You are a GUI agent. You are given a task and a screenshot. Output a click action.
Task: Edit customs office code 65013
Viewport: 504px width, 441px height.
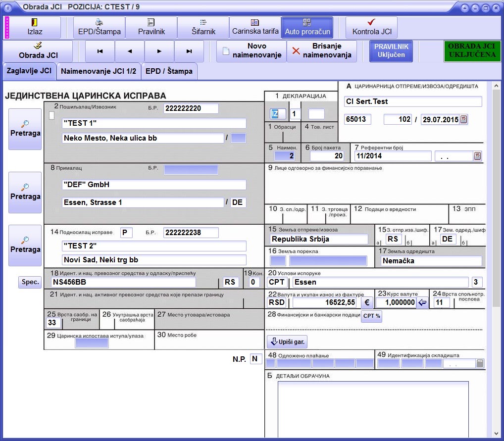point(357,119)
